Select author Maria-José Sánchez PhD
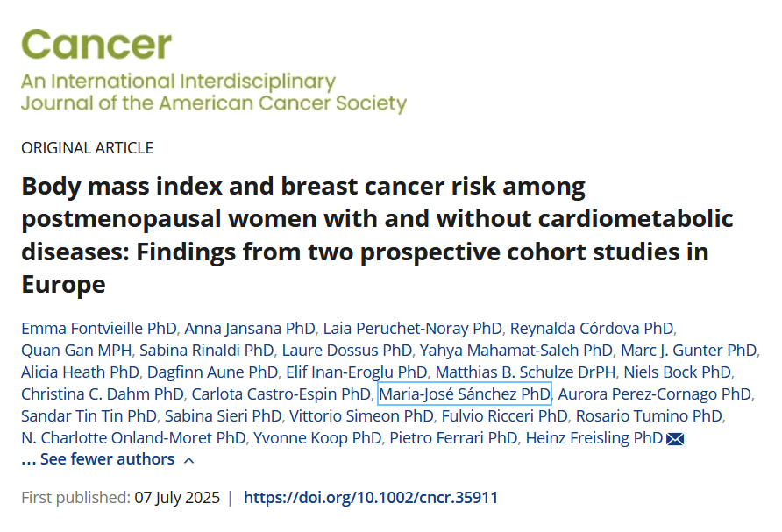This screenshot has width=782, height=532. coord(464,394)
